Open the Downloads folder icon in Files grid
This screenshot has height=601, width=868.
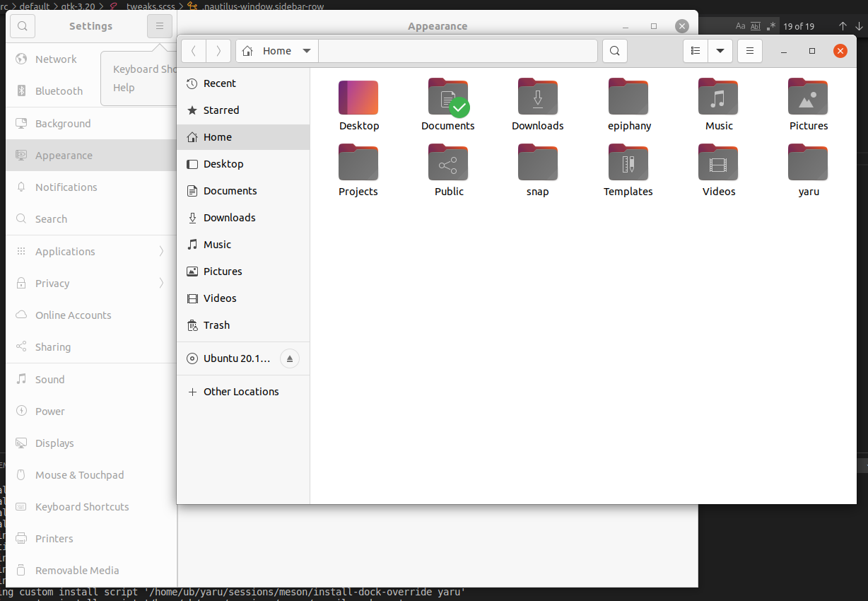538,98
